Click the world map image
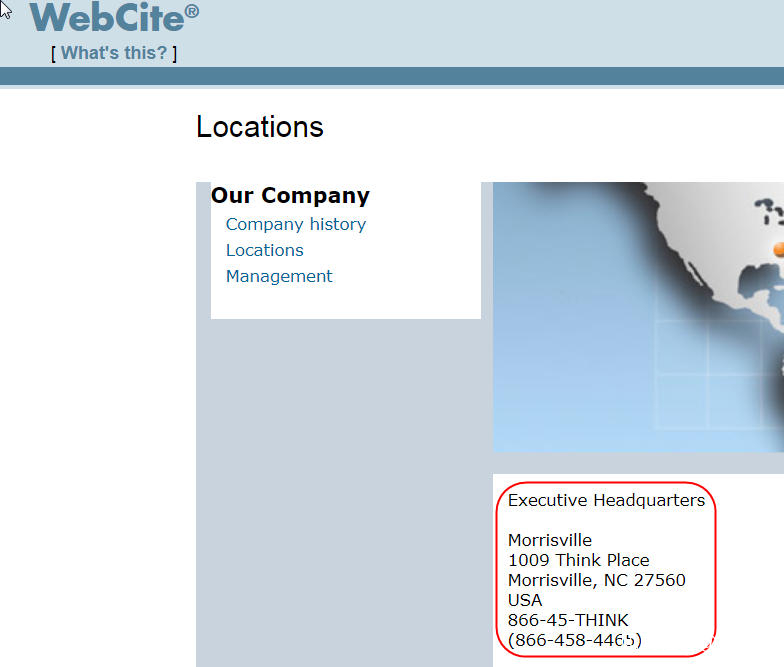784x667 pixels. click(x=638, y=317)
